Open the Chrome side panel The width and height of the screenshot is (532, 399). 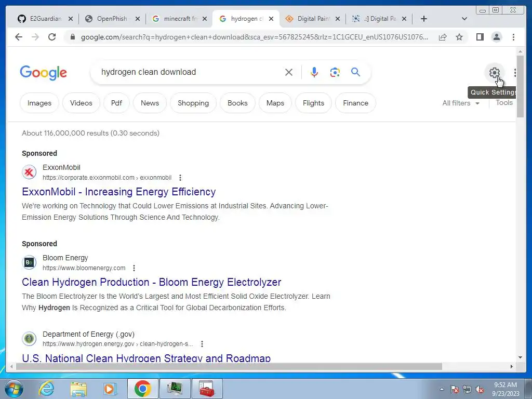[480, 37]
